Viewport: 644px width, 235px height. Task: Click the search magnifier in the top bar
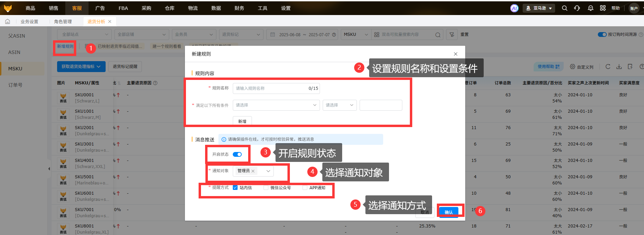point(564,8)
